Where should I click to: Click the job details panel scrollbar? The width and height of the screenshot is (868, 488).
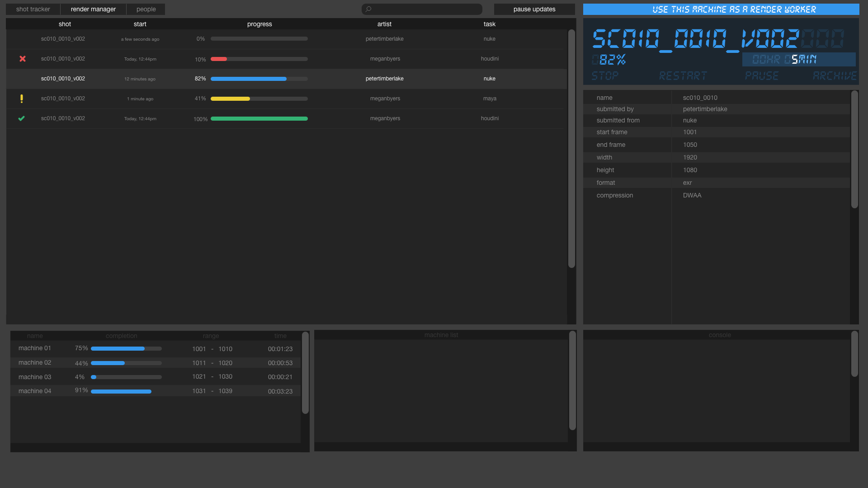point(854,149)
